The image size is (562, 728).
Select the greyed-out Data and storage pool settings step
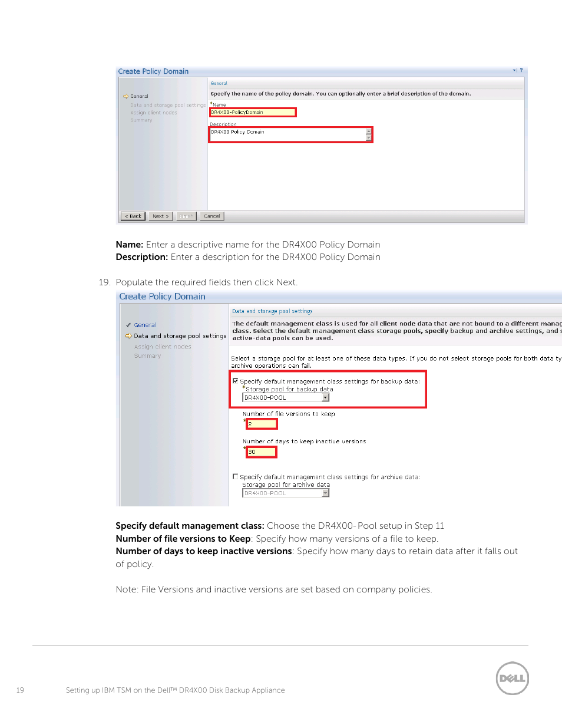168,106
